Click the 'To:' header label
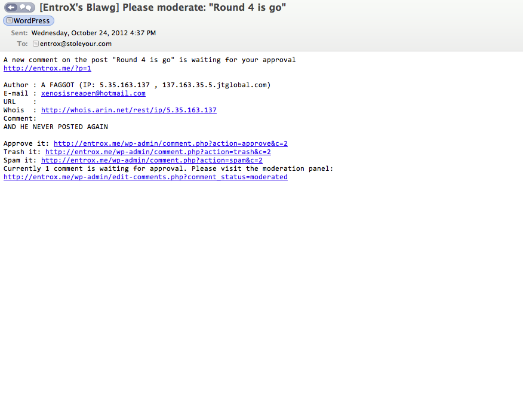 tap(22, 44)
